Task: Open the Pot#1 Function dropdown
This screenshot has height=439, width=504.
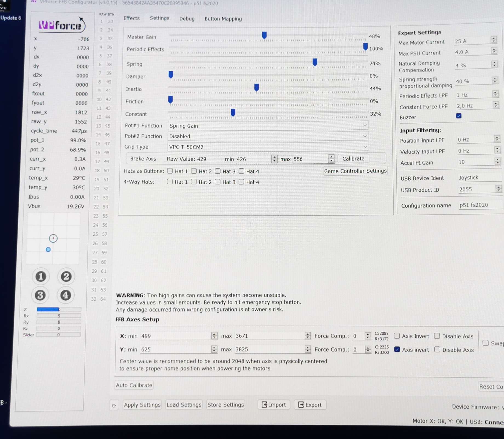Action: pyautogui.click(x=268, y=126)
